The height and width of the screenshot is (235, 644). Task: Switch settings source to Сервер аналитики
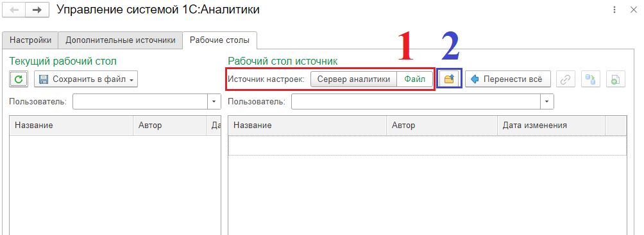tap(353, 79)
